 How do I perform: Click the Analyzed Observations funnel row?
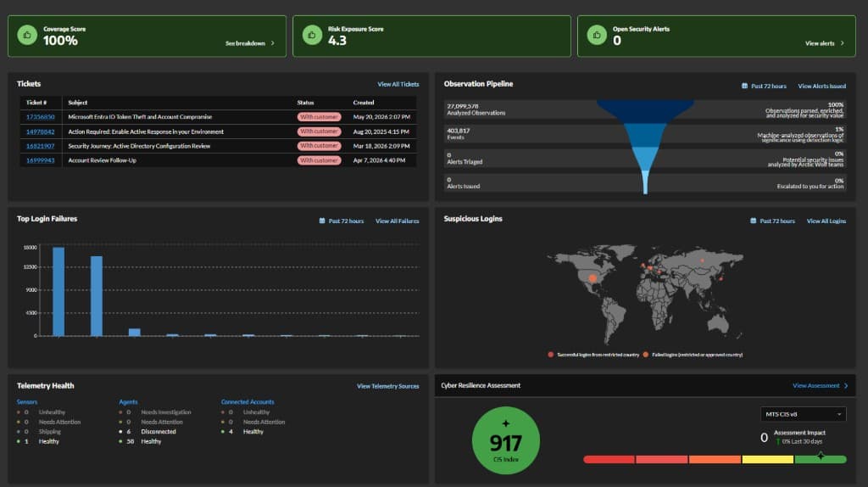click(x=645, y=109)
